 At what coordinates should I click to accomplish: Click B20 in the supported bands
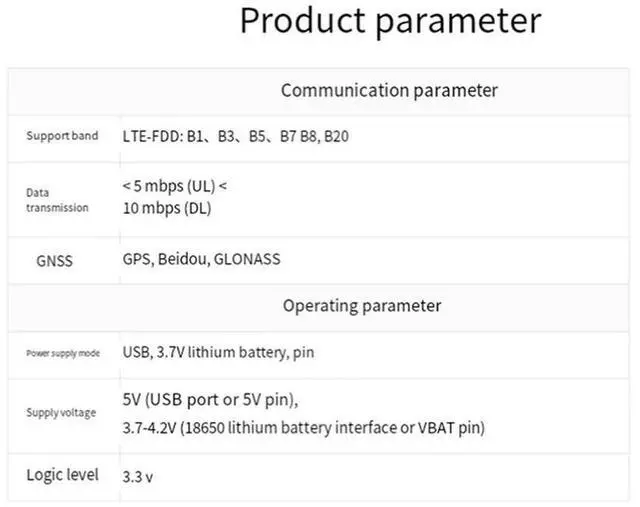pos(337,136)
